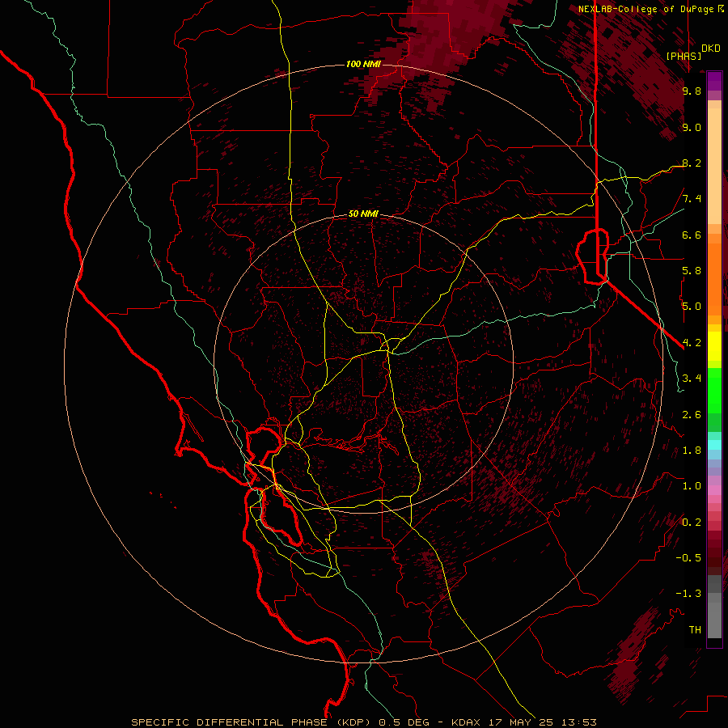728x728 pixels.
Task: Click the "1.8" color scale value
Action: pos(692,451)
